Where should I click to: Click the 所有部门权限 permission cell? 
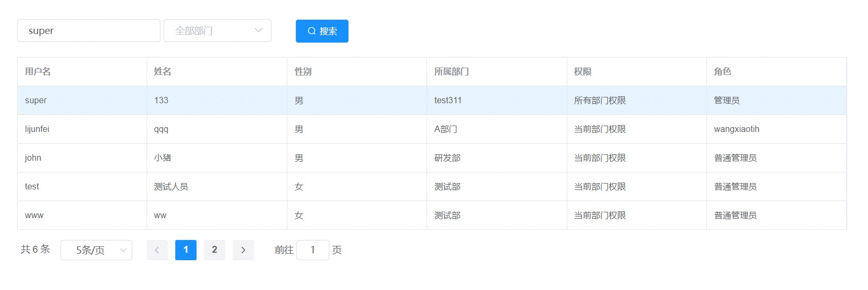click(600, 101)
